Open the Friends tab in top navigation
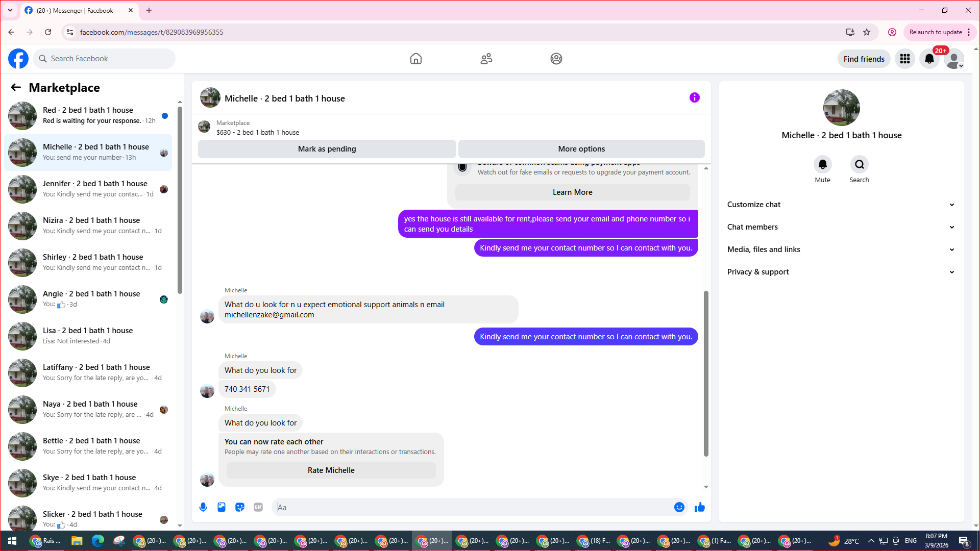 [x=486, y=59]
